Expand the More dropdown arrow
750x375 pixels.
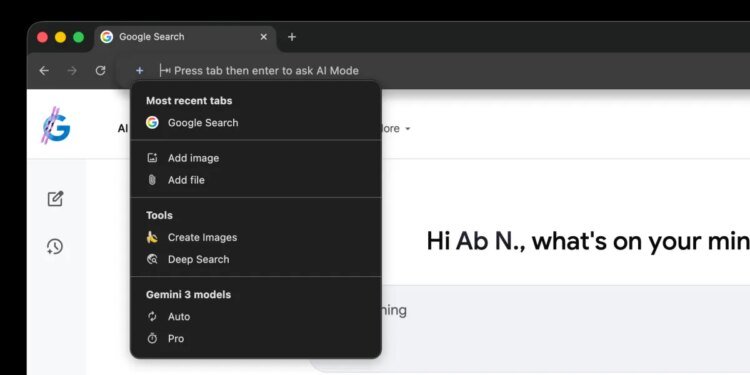point(408,129)
